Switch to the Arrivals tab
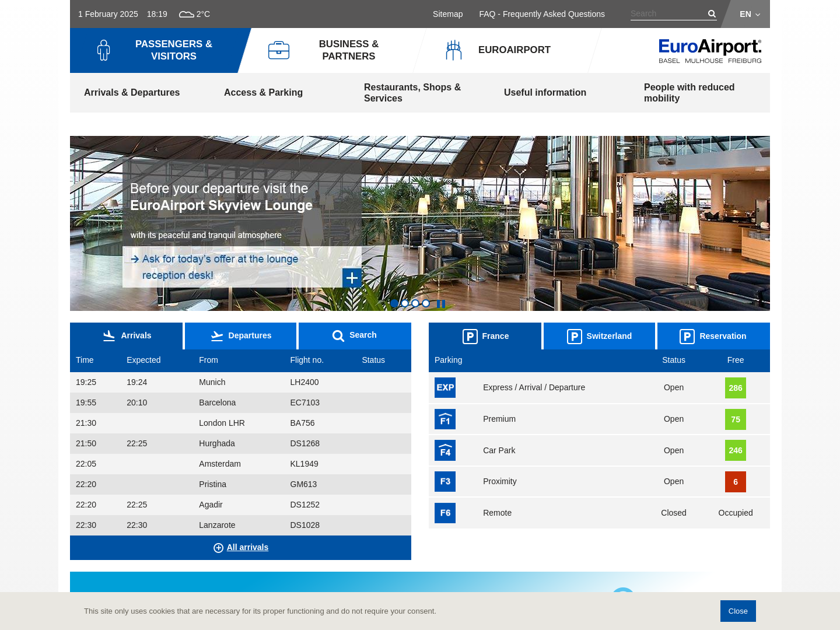This screenshot has height=630, width=840. [x=126, y=336]
